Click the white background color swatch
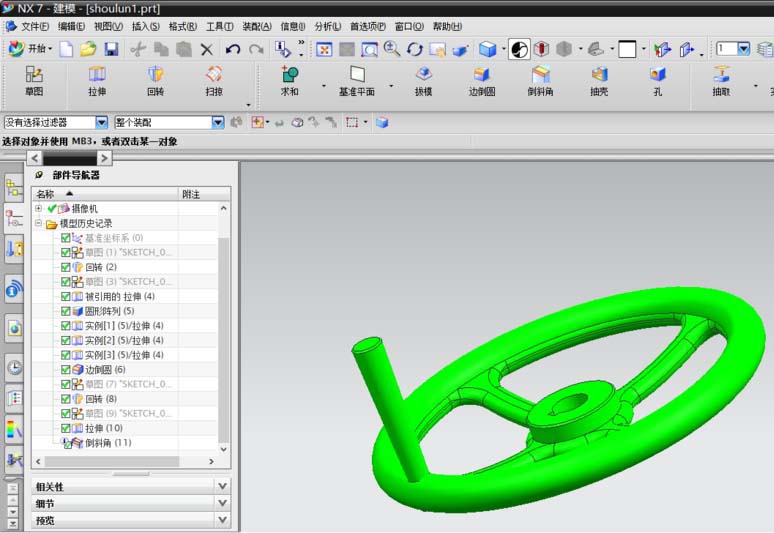Viewport: 774px width, 533px height. (x=627, y=49)
